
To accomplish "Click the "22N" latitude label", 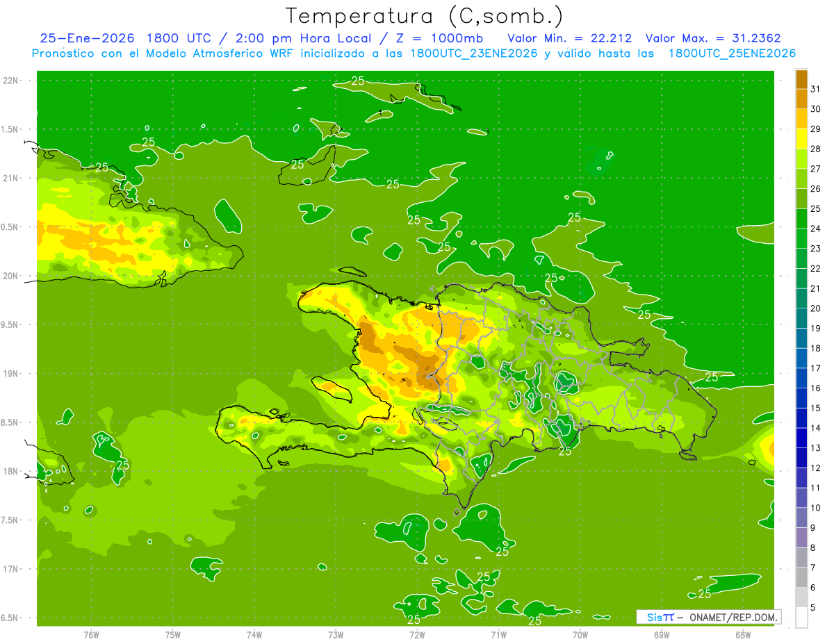I will 11,80.
